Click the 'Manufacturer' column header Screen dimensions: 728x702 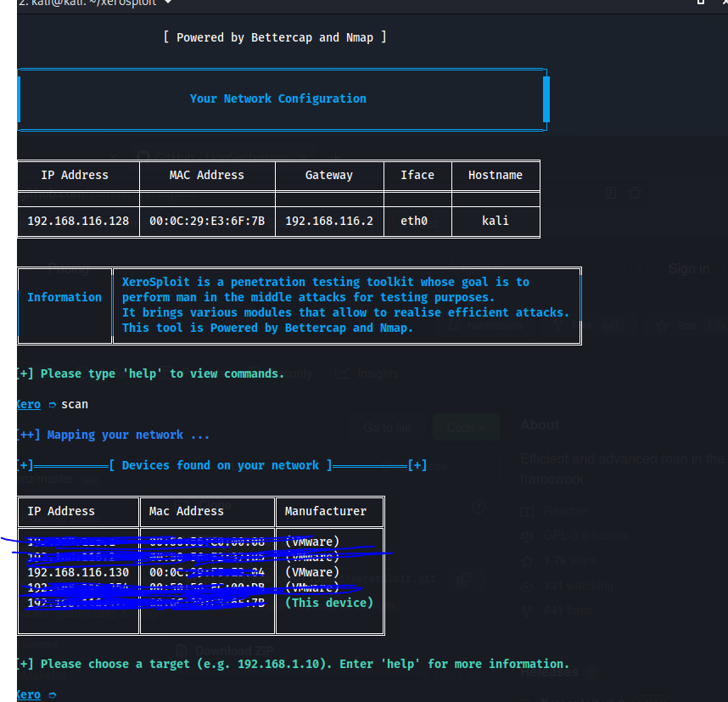(x=326, y=511)
